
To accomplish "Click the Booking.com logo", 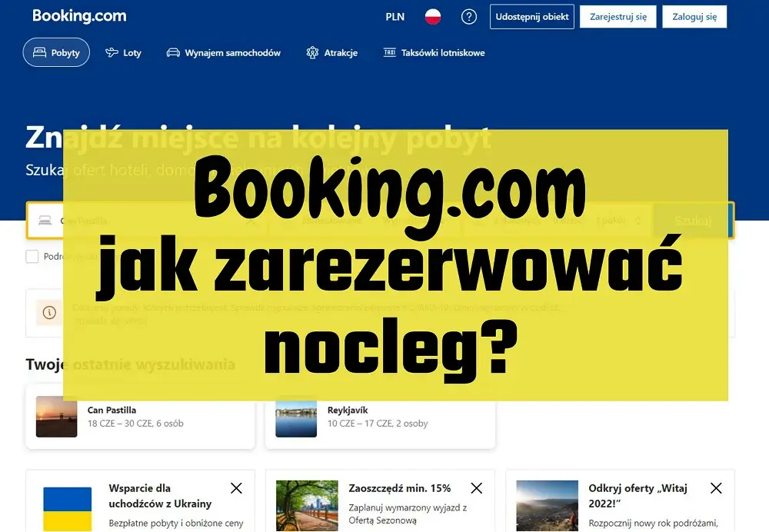I will tap(79, 15).
